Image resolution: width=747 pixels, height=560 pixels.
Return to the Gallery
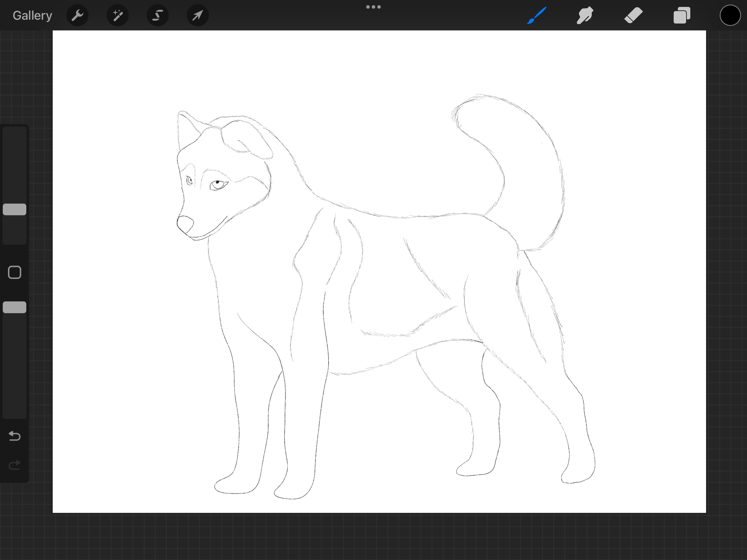coord(32,16)
